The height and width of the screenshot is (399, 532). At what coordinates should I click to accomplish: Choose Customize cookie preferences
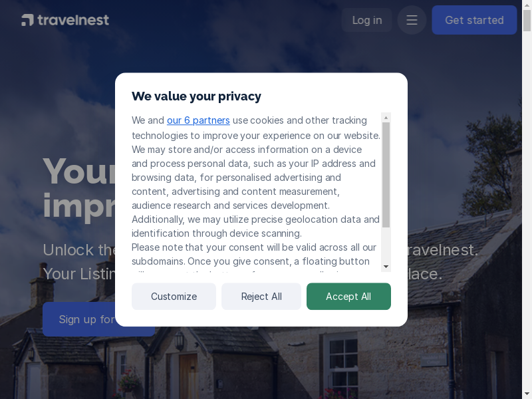174,297
